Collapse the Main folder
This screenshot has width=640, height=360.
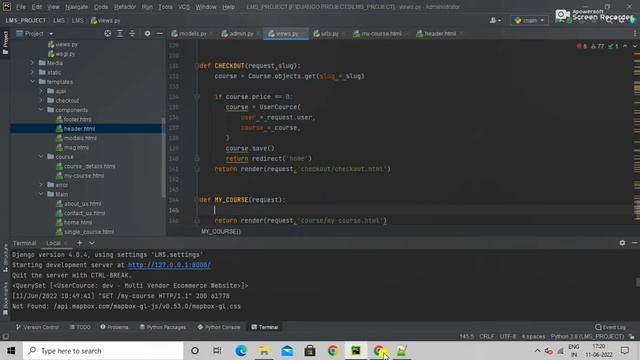coord(41,194)
